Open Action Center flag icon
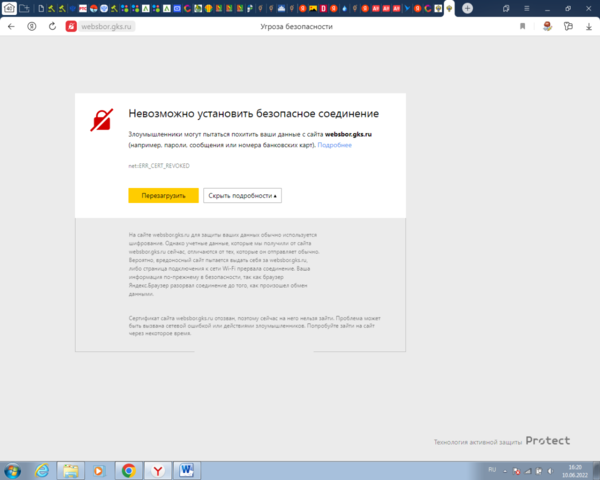 click(x=516, y=471)
